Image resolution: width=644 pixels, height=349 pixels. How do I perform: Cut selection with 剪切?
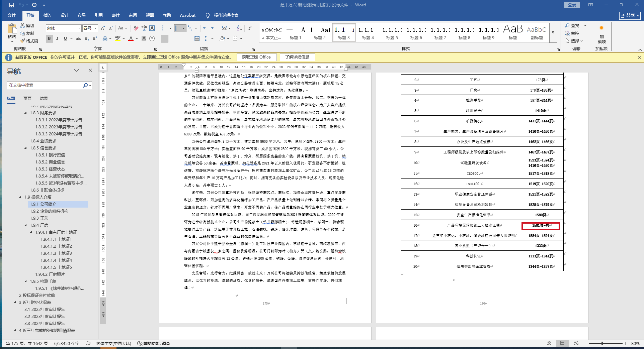tap(27, 25)
